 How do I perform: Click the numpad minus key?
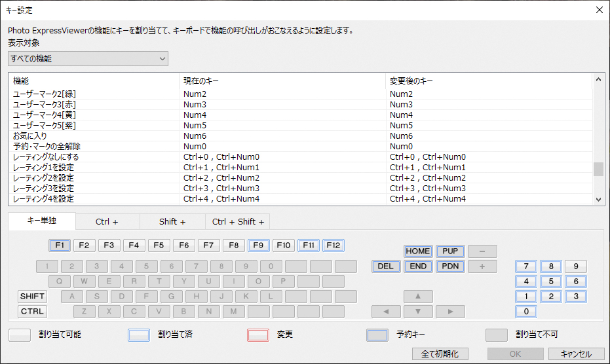pyautogui.click(x=482, y=251)
